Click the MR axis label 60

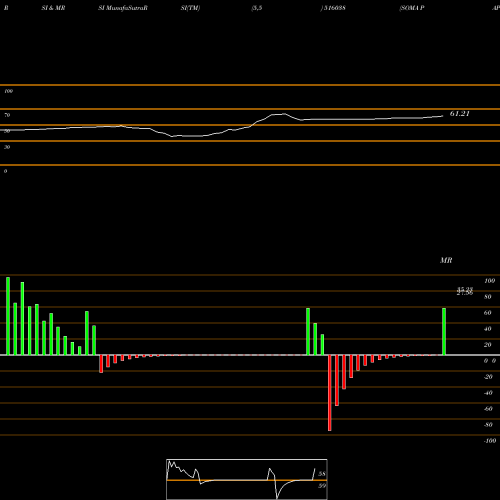[x=488, y=313]
